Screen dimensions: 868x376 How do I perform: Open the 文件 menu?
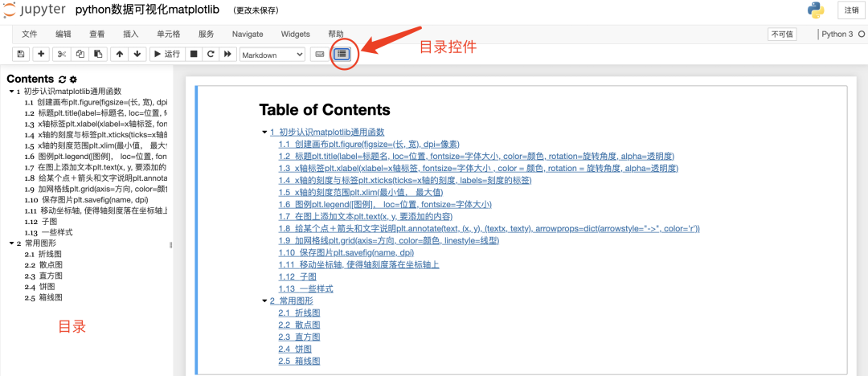click(30, 35)
